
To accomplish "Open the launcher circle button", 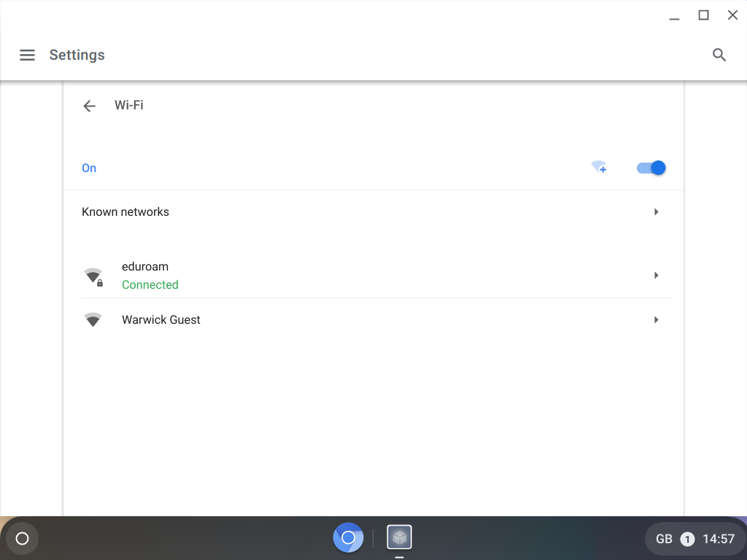I will click(x=22, y=539).
